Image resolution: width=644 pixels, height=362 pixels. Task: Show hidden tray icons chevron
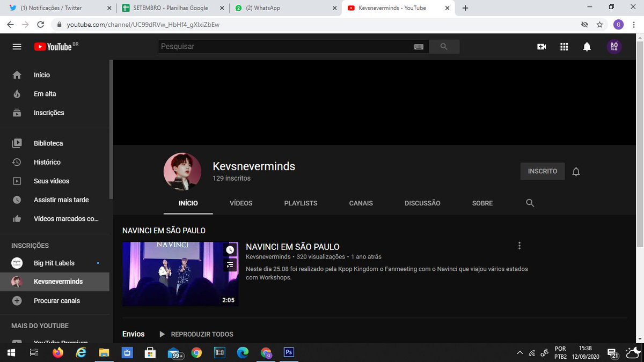pyautogui.click(x=519, y=352)
